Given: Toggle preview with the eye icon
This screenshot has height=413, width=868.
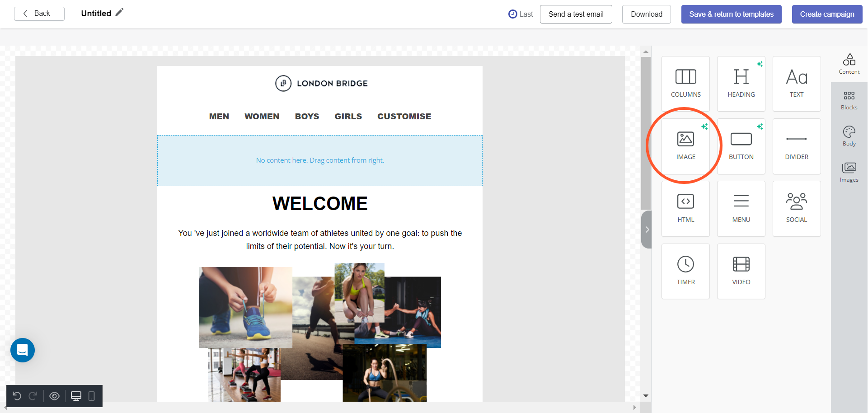Looking at the screenshot, I should click(54, 396).
